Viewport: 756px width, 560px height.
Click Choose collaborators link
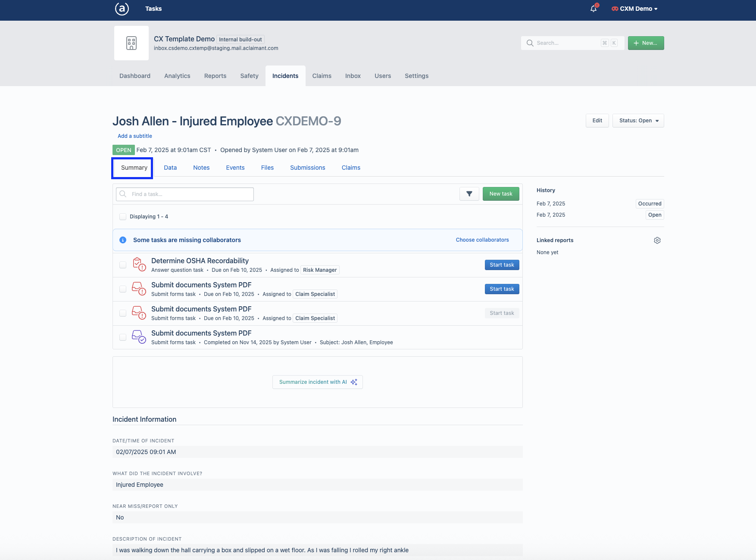(x=482, y=240)
